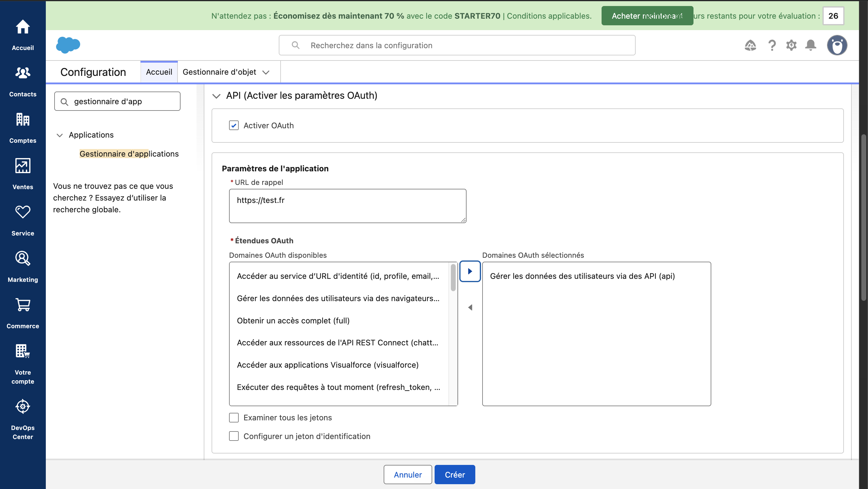Viewport: 868px width, 489px height.
Task: Click the Configuration page title
Action: tap(93, 72)
